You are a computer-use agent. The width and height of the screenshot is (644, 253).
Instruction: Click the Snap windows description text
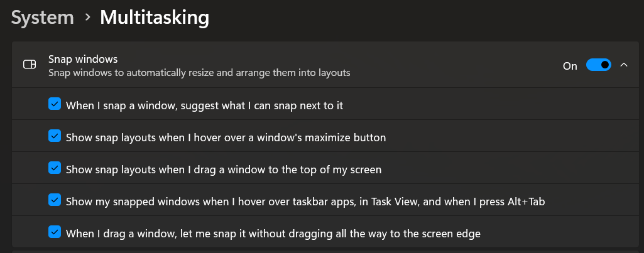[x=199, y=73]
